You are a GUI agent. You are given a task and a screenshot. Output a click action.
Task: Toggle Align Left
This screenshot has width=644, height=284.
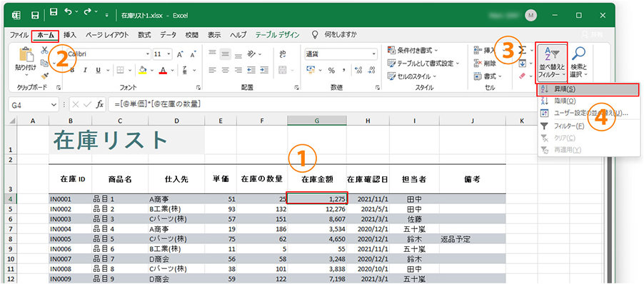coord(212,70)
